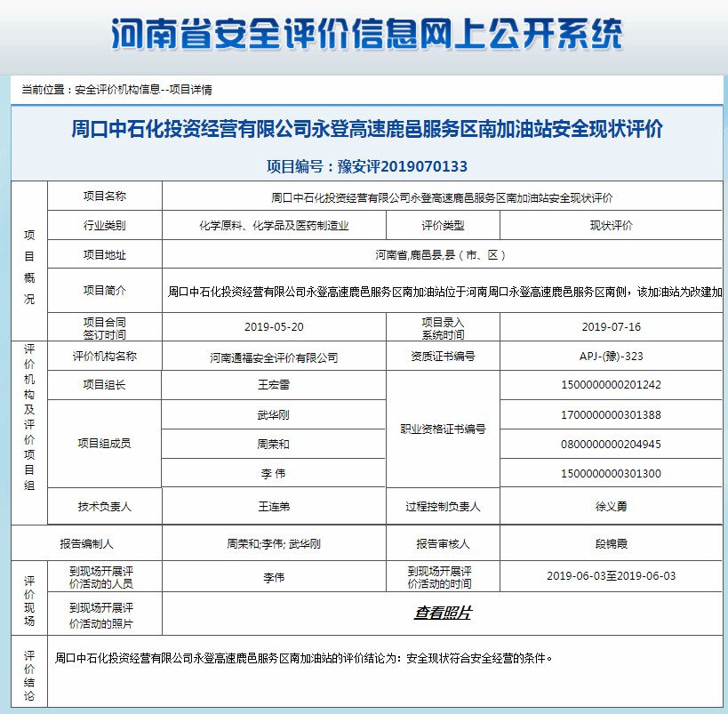The height and width of the screenshot is (714, 728).
Task: Select the 到现场开展评价活动的人员 label
Action: click(x=101, y=577)
